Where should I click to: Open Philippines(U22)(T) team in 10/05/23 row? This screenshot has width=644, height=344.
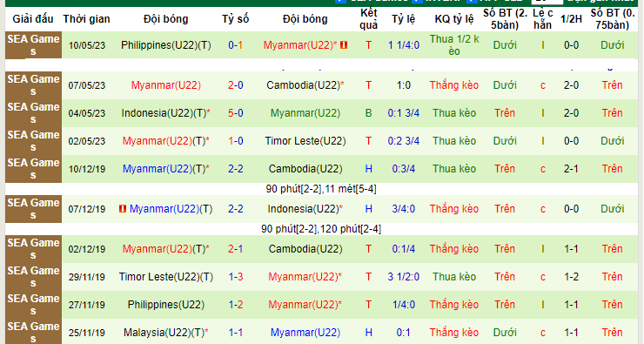click(166, 45)
